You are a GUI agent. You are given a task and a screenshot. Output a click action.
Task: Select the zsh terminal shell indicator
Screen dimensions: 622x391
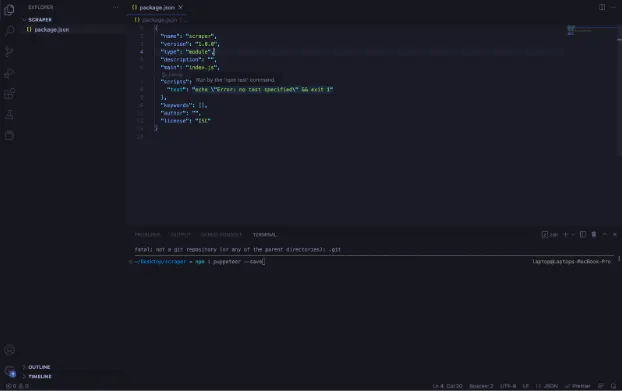[x=549, y=235]
